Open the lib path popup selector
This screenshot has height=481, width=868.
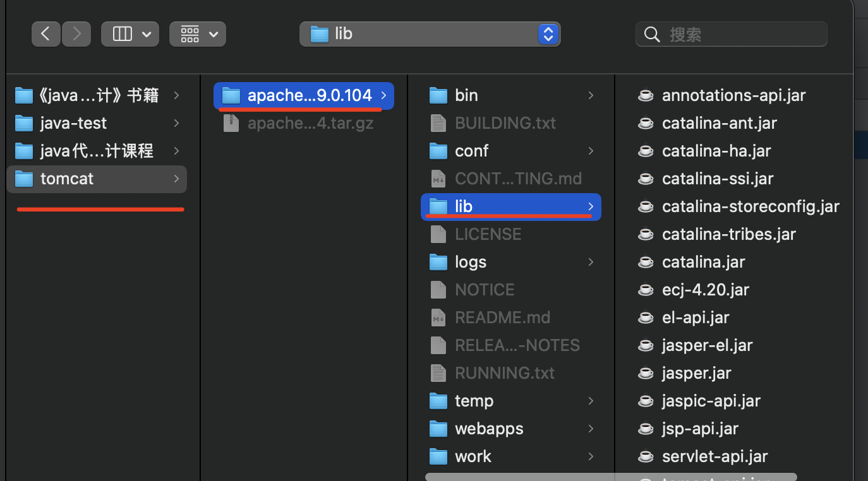548,34
